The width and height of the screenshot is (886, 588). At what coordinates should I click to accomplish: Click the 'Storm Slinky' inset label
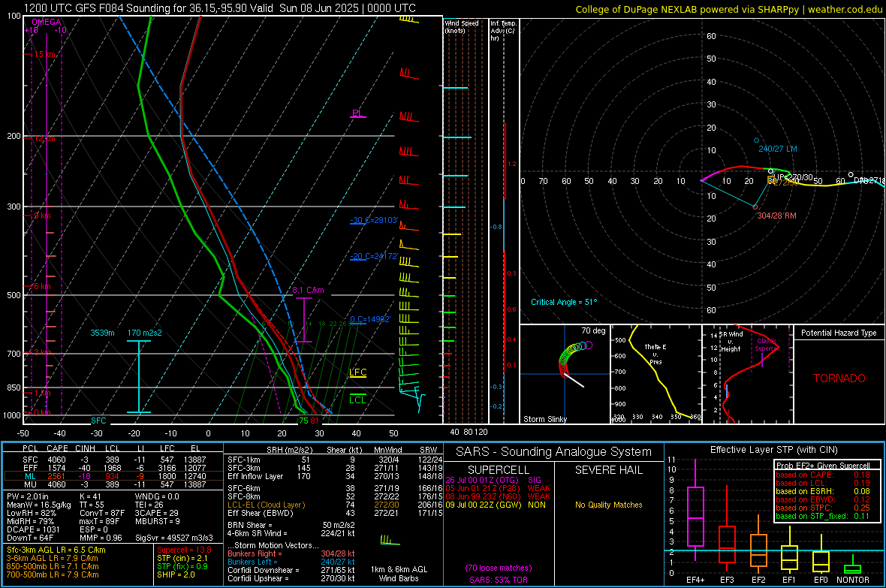[545, 419]
